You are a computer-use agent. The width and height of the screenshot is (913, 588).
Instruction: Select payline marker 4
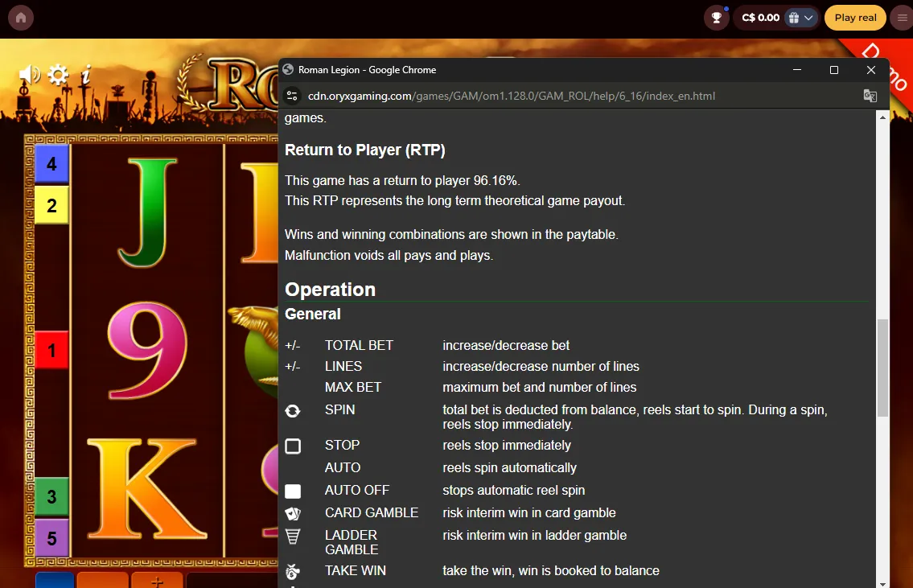click(x=51, y=164)
